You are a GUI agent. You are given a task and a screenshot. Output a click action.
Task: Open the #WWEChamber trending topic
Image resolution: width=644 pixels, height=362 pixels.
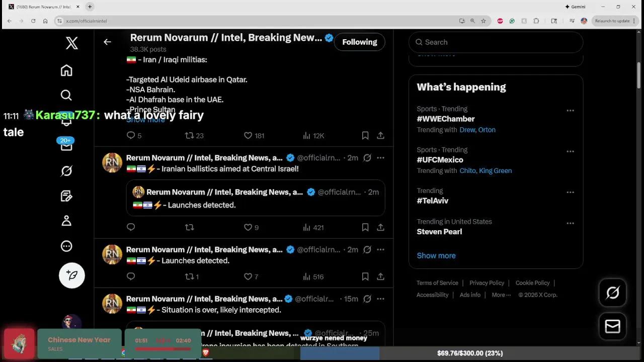[x=446, y=119]
